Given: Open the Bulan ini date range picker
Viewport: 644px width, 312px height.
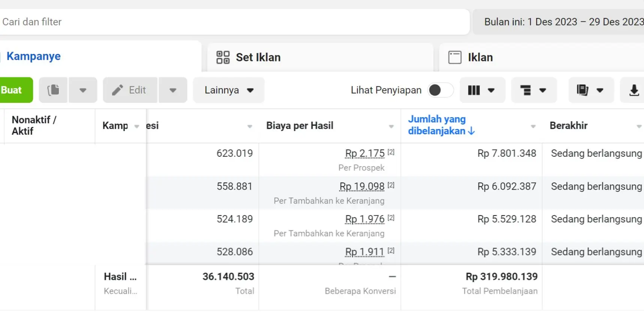Looking at the screenshot, I should click(x=559, y=22).
